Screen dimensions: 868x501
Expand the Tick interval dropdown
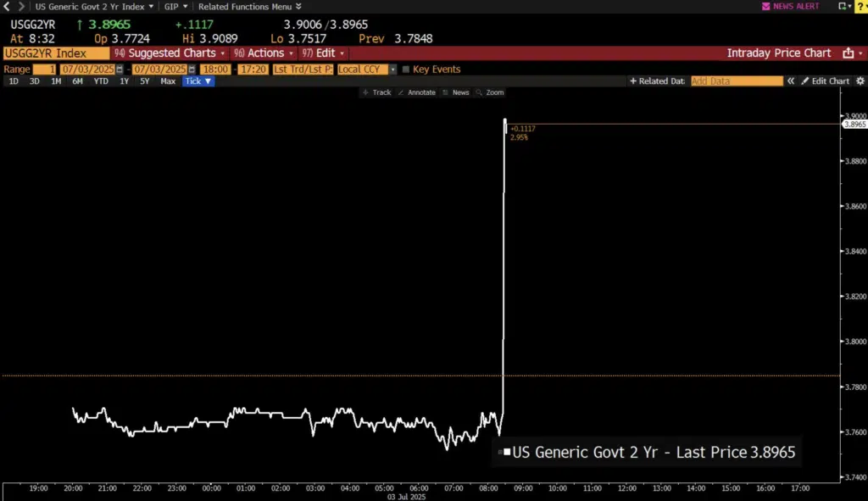coord(198,81)
